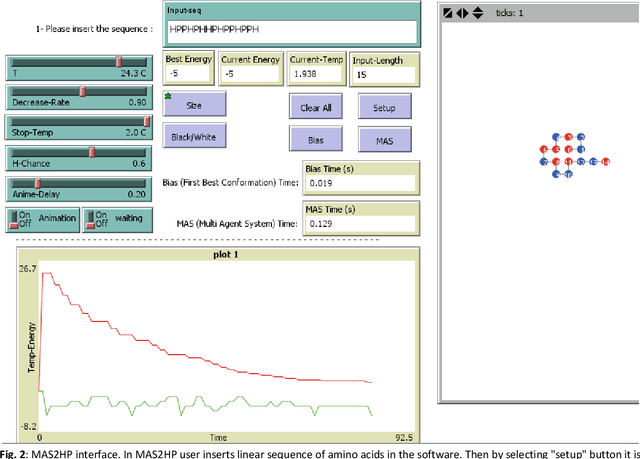This screenshot has height=459, width=640.
Task: Click the left-right arrows view icon
Action: click(x=461, y=14)
